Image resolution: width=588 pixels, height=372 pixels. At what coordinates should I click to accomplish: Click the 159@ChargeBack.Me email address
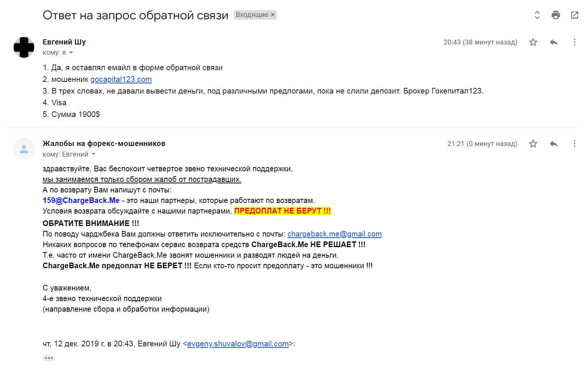[81, 201]
